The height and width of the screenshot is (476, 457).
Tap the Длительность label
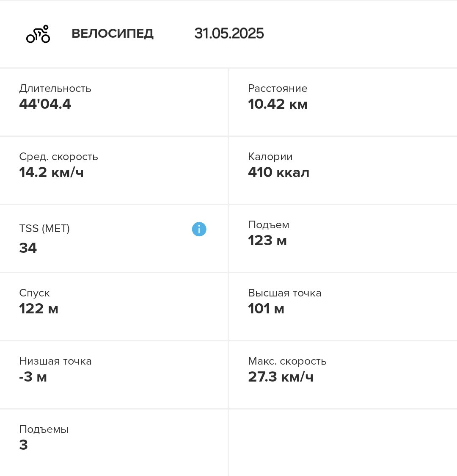55,89
